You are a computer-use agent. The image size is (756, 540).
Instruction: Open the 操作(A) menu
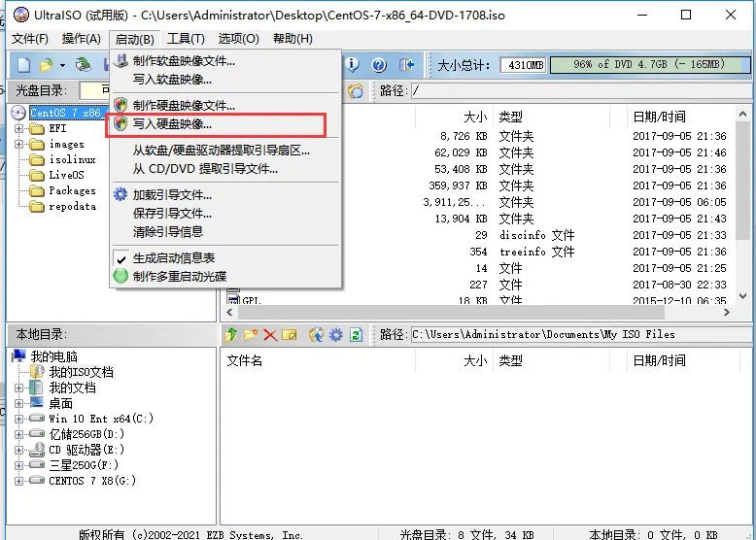82,39
